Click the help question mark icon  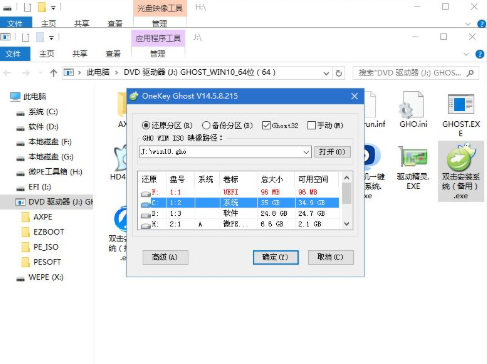[x=480, y=54]
